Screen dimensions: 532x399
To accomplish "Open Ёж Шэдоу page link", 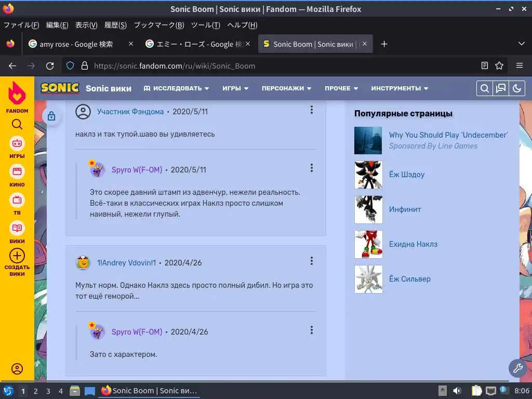I will pyautogui.click(x=406, y=175).
